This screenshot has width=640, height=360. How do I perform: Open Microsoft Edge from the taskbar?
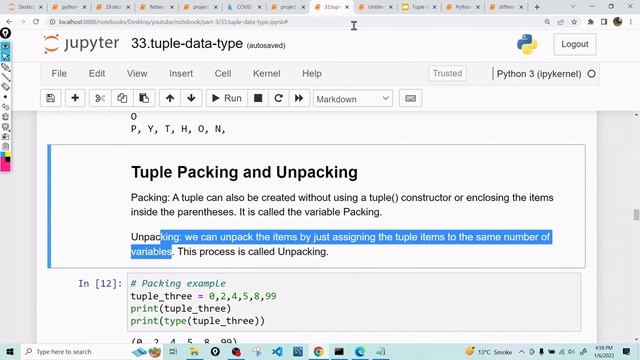pyautogui.click(x=360, y=351)
